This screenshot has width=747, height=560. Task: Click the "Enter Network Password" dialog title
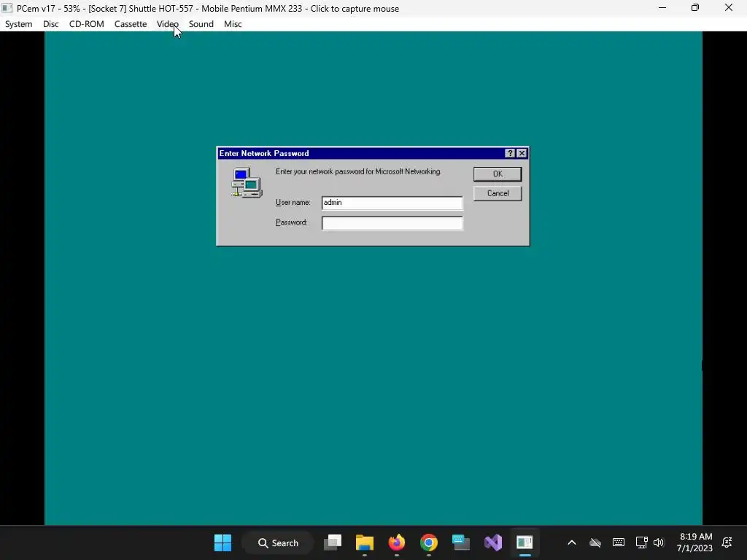pos(264,153)
